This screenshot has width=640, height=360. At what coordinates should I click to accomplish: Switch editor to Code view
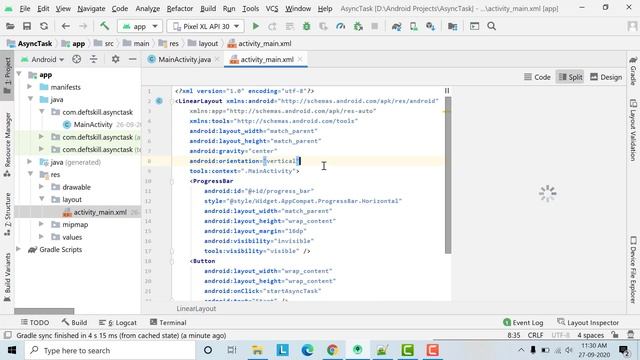[x=537, y=77]
